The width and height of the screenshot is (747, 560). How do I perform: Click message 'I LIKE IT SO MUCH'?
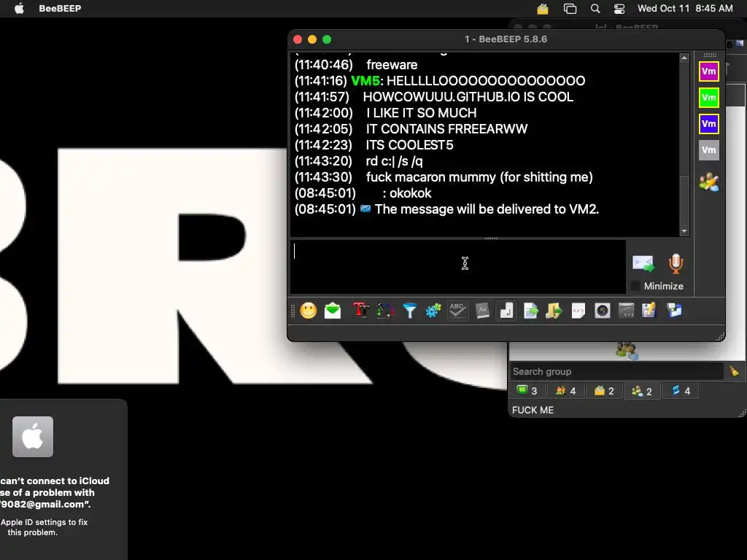coord(422,113)
